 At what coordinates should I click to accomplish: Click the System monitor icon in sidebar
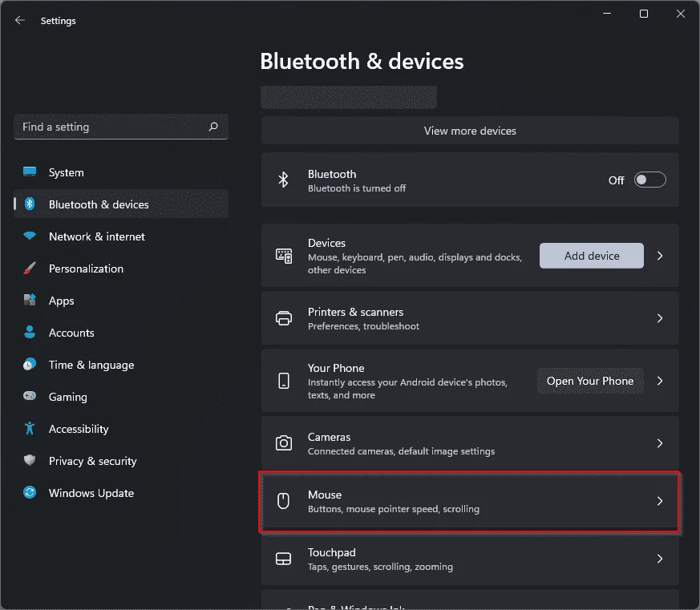point(30,172)
